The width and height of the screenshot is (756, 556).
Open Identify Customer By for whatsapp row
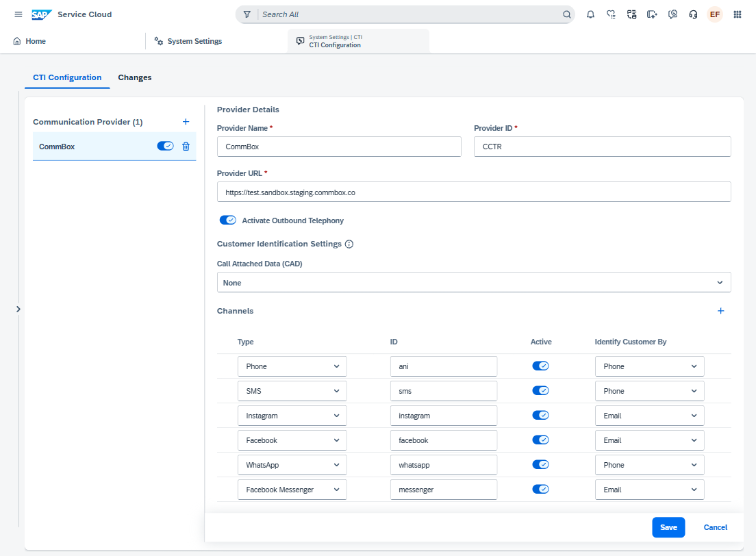click(x=649, y=465)
